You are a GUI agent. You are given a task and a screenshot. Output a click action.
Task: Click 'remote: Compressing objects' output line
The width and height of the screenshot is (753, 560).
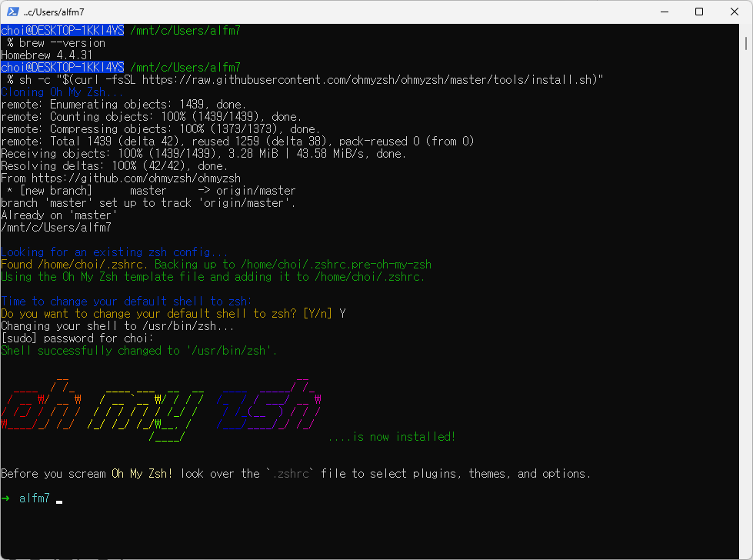coord(161,129)
